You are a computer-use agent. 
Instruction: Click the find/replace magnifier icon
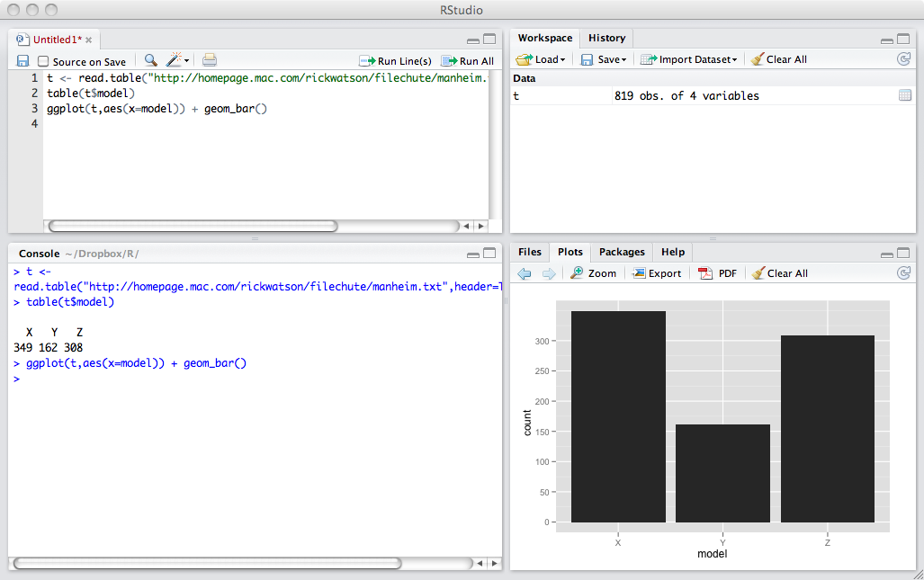pyautogui.click(x=150, y=60)
